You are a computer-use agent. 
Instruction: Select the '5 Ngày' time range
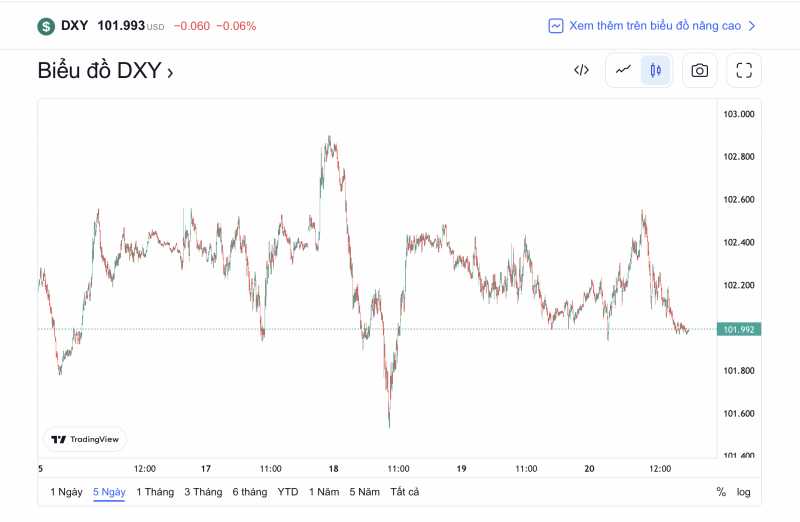109,492
